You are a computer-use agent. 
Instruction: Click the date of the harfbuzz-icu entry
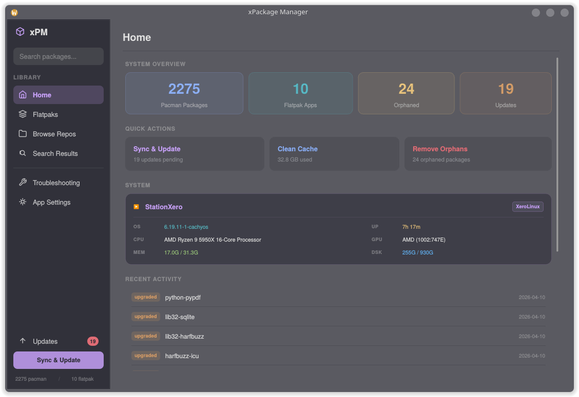[x=532, y=356]
